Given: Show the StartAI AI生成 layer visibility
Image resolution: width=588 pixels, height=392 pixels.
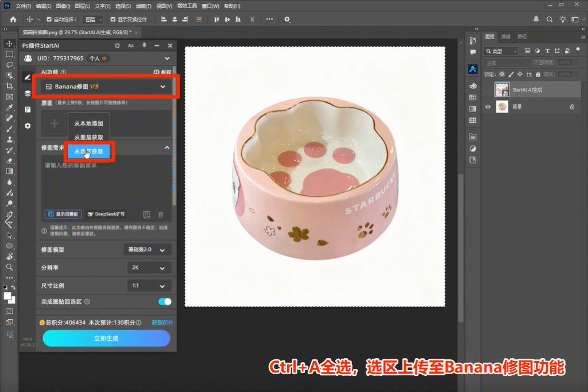Looking at the screenshot, I should pyautogui.click(x=488, y=90).
